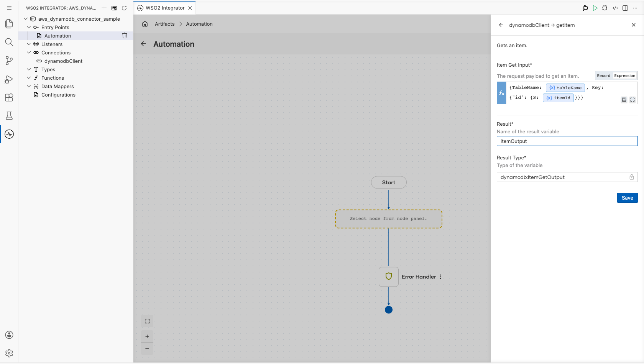Edit the Result name input field

(567, 141)
